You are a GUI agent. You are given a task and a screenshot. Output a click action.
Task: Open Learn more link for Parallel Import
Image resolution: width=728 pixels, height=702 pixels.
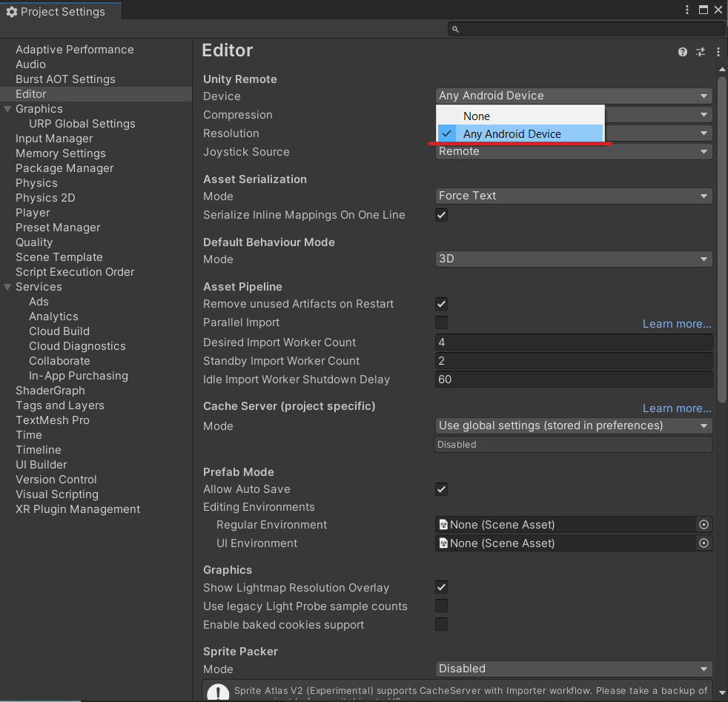point(676,324)
